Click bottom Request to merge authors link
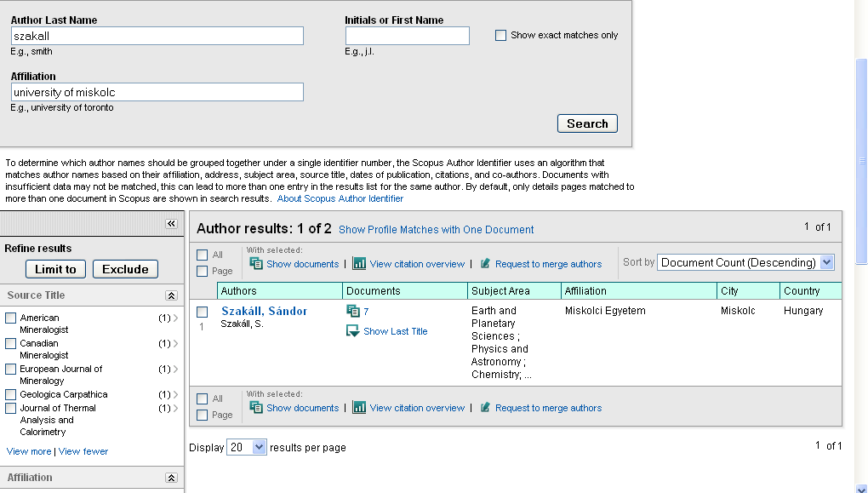 (549, 408)
